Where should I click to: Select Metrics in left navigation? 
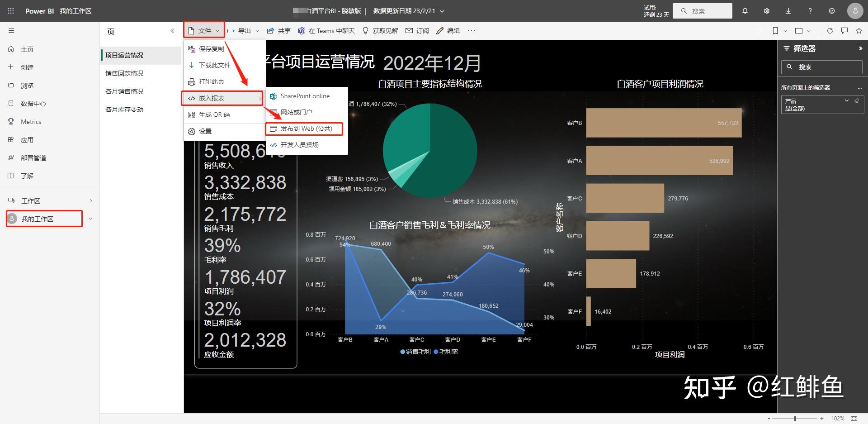[31, 121]
